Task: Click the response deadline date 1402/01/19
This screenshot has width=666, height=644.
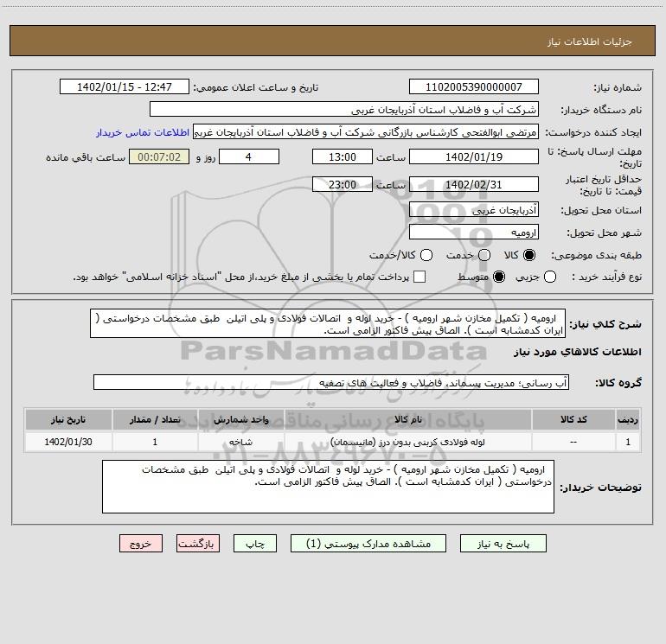Action: point(474,156)
